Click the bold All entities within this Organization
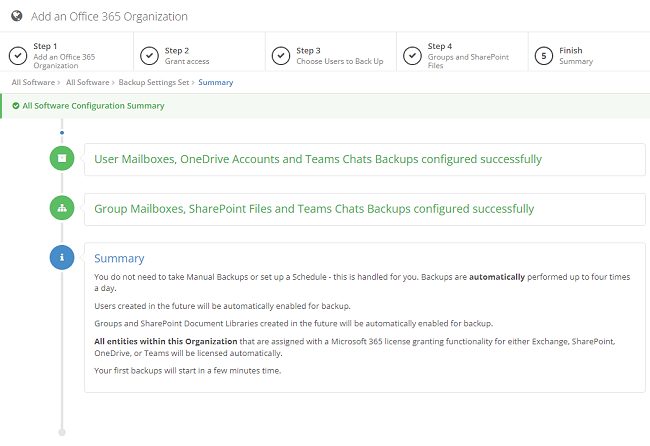Image resolution: width=650 pixels, height=446 pixels. click(x=165, y=341)
